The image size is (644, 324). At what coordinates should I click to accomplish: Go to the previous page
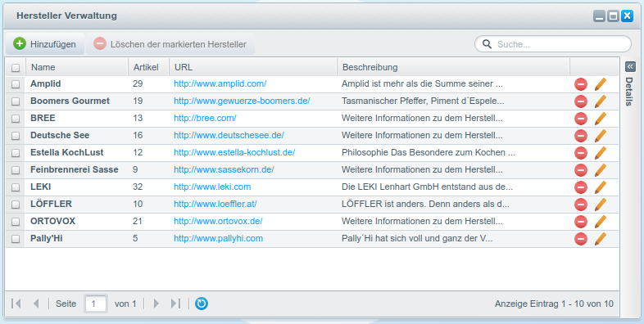(36, 304)
